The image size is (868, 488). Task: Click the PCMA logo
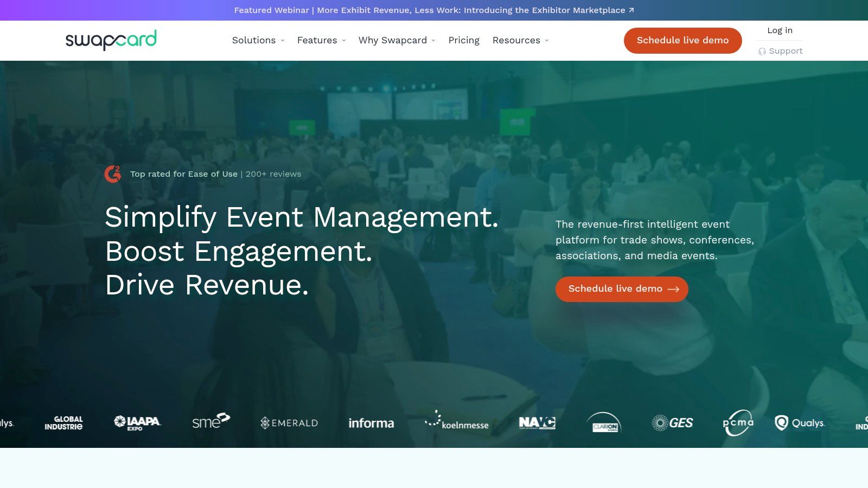click(x=738, y=422)
